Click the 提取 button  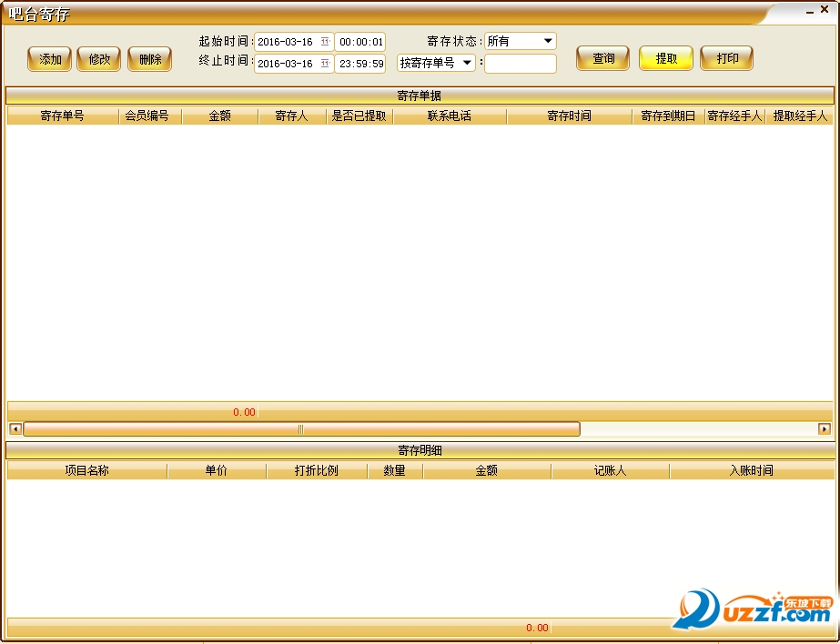(666, 58)
